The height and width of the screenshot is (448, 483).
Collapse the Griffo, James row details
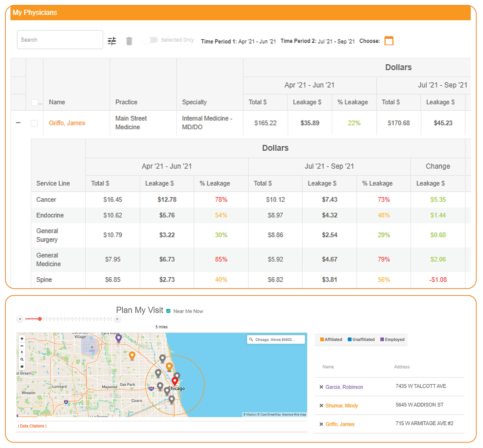[x=18, y=123]
